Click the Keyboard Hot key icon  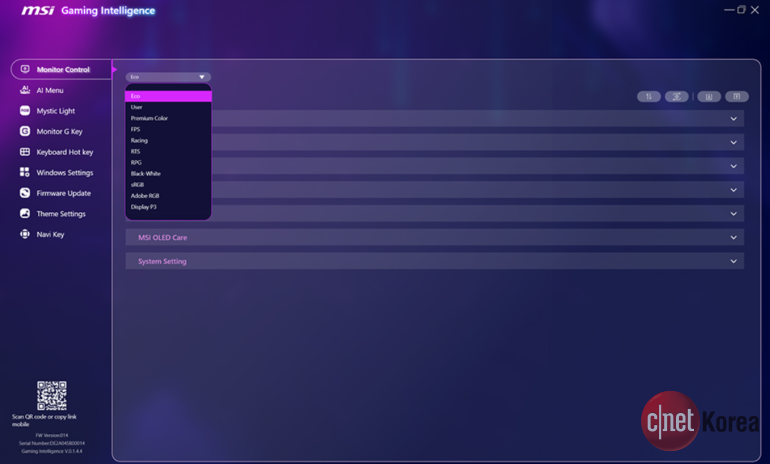[x=25, y=152]
